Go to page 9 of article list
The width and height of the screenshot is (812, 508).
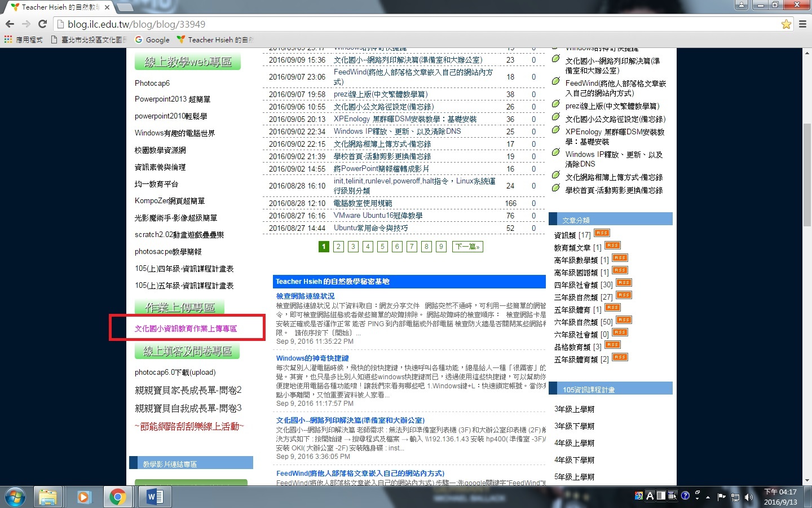click(441, 247)
